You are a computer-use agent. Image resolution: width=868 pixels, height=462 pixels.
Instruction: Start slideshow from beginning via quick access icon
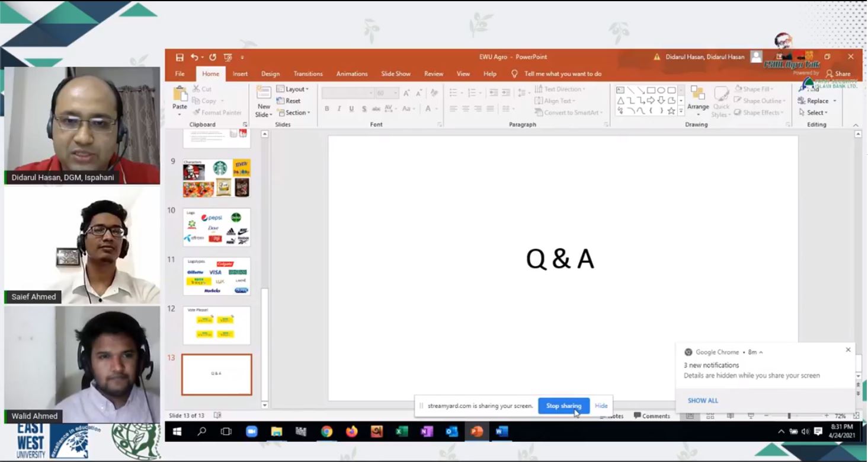coord(228,58)
